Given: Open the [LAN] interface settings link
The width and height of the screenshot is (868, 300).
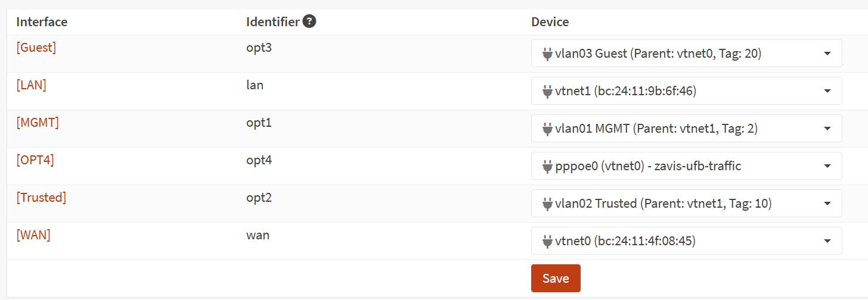Looking at the screenshot, I should tap(31, 85).
